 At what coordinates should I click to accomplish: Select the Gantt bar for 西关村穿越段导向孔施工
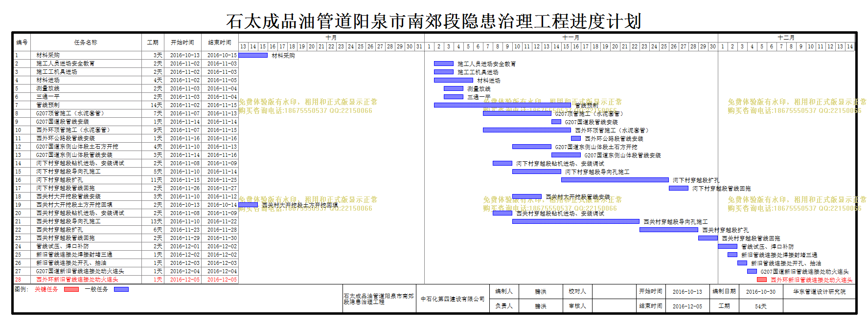click(x=576, y=221)
